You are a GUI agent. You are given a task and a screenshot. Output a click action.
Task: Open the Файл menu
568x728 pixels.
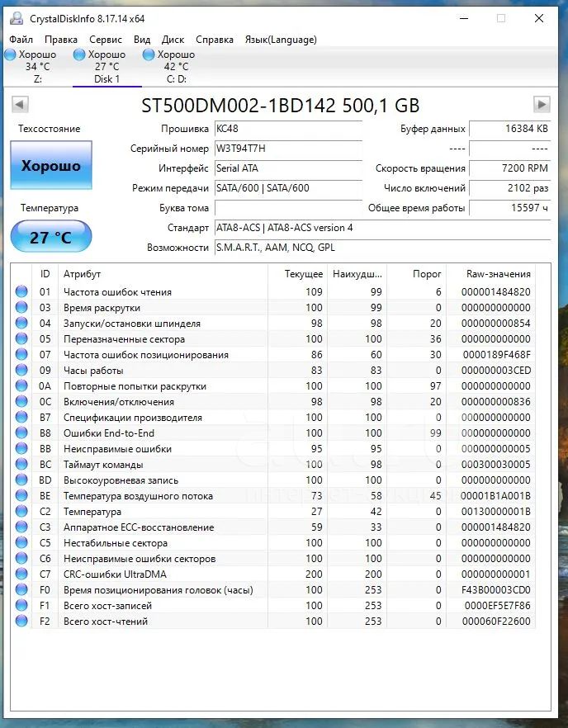[21, 40]
